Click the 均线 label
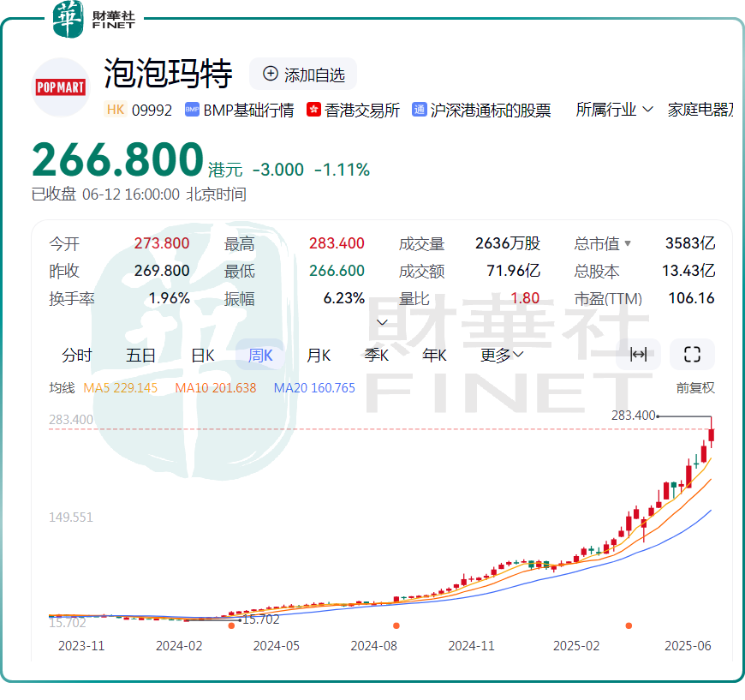Viewport: 745px width, 700px height. [62, 388]
